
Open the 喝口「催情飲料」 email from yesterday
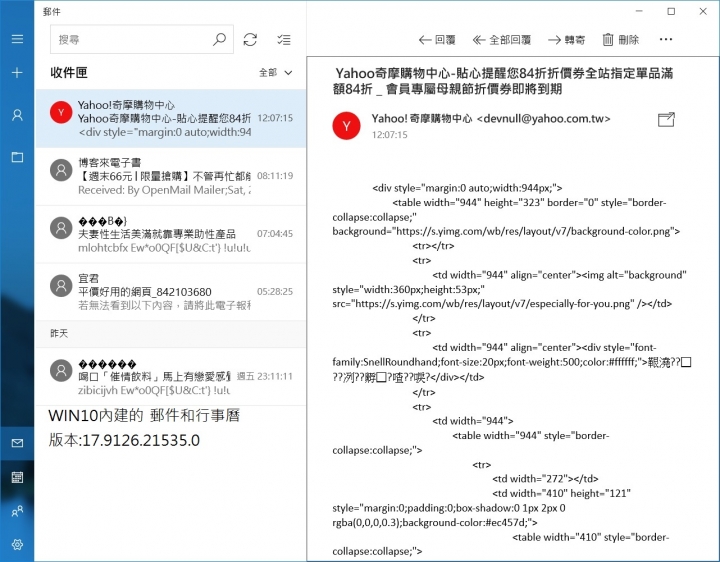171,377
